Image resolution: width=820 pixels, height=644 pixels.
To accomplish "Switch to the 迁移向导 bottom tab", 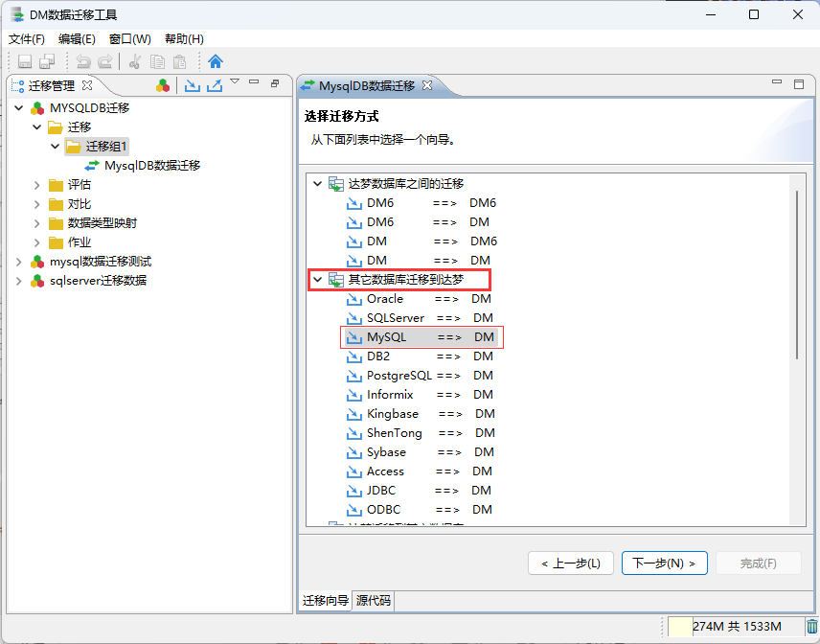I will click(x=326, y=601).
